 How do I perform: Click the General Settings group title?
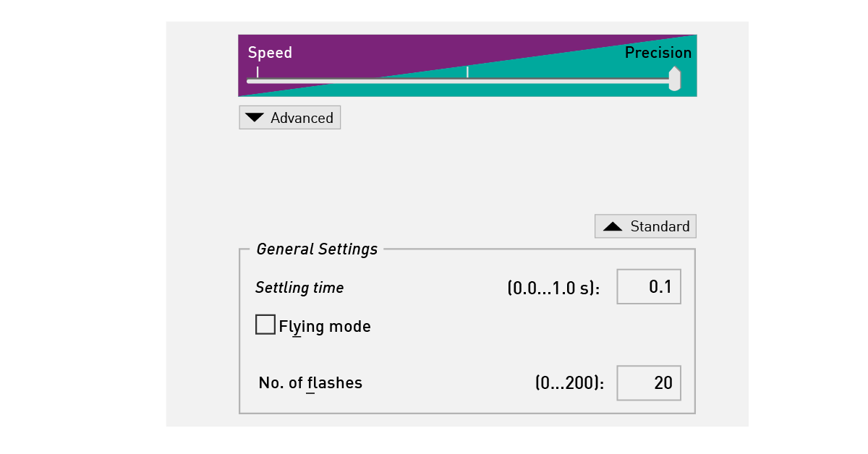coord(317,249)
